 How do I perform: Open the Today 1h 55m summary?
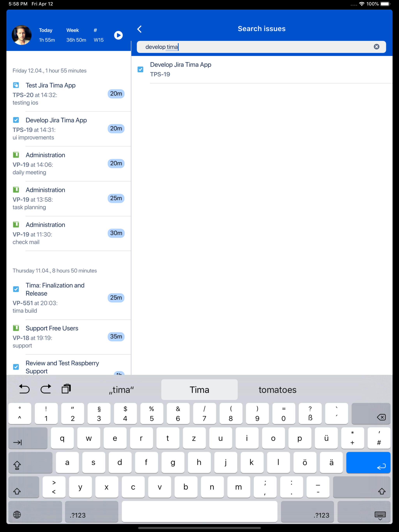click(47, 35)
